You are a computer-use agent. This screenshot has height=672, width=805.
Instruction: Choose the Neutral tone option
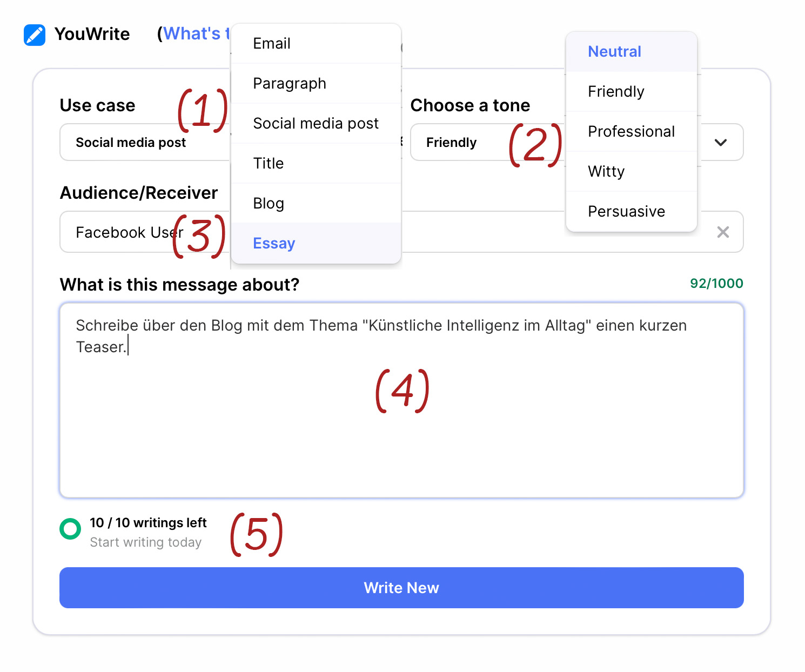(x=632, y=51)
